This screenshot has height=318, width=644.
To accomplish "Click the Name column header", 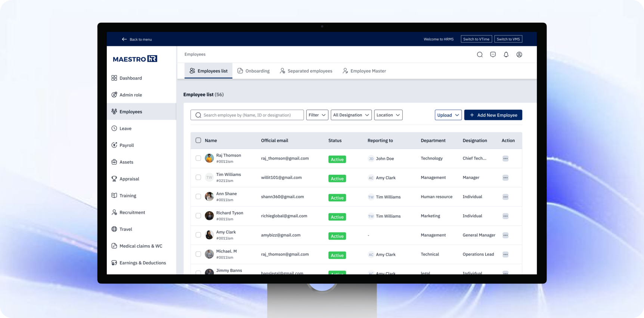I will pyautogui.click(x=211, y=141).
